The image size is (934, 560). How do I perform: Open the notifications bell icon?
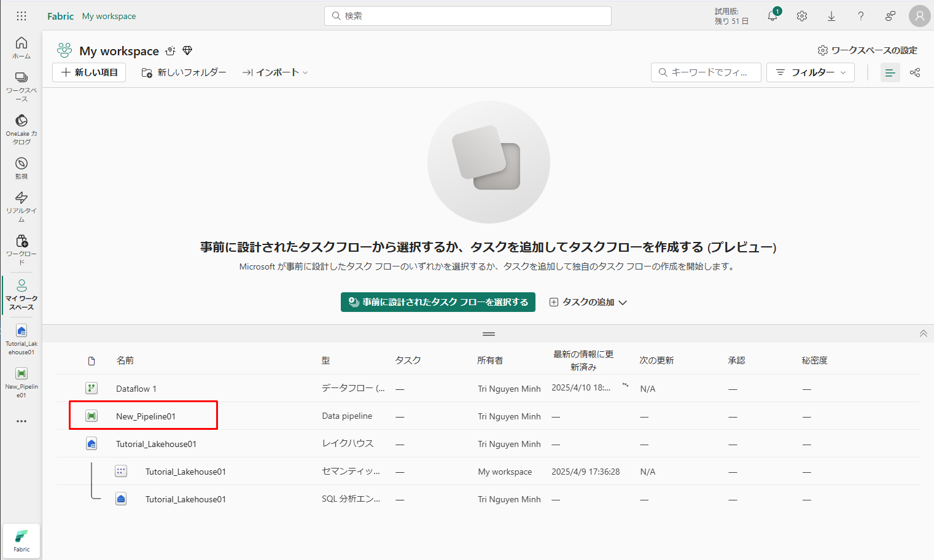[x=772, y=17]
